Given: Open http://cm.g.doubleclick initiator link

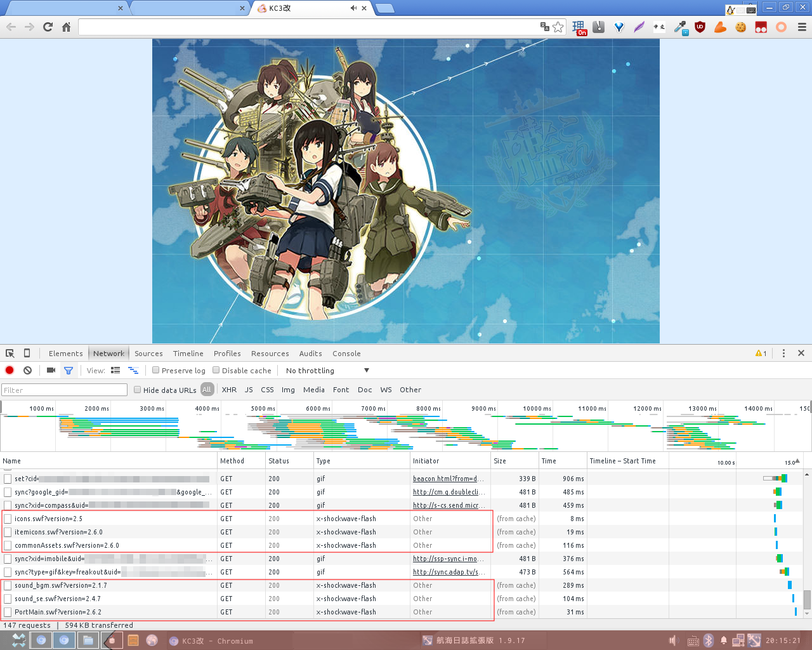Looking at the screenshot, I should point(450,492).
